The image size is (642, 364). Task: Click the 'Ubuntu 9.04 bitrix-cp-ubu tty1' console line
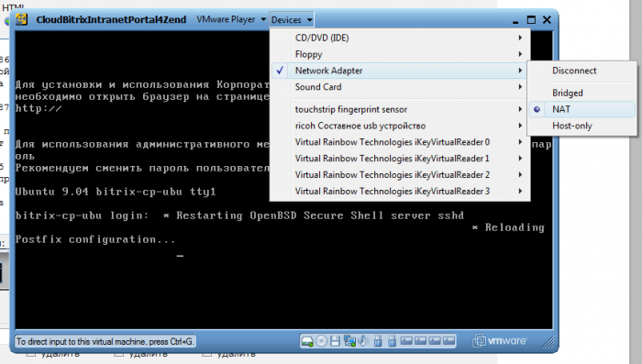click(x=116, y=192)
